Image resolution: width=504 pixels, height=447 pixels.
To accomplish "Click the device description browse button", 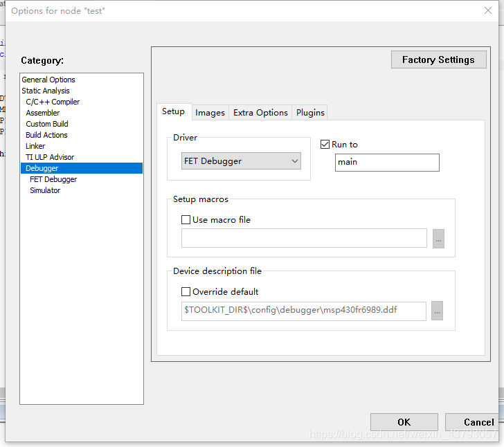I will click(437, 311).
